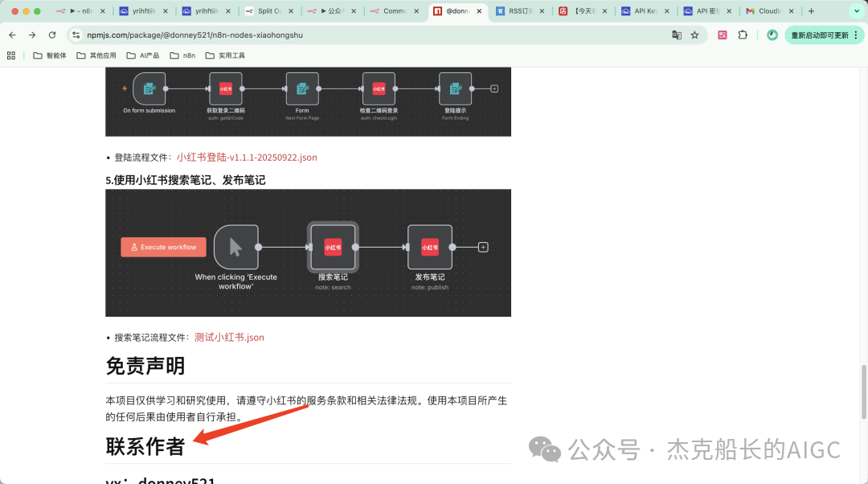868x484 pixels.
Task: Click the page vertical scrollbar thumb
Action: pyautogui.click(x=863, y=392)
